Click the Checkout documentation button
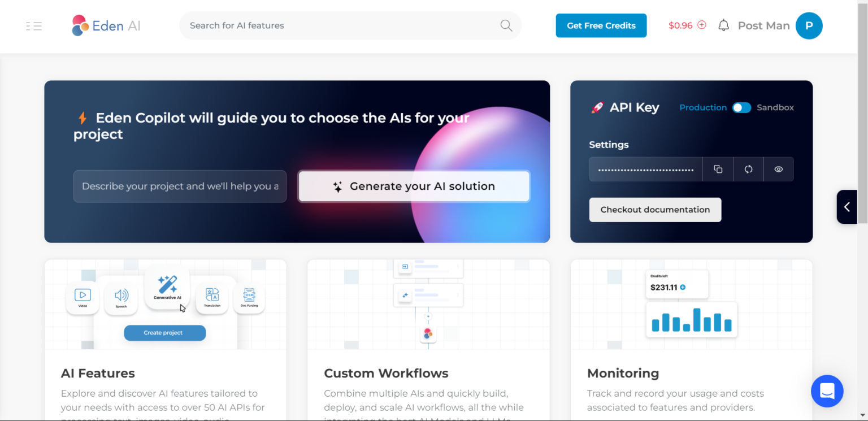Viewport: 868px width, 421px height. tap(655, 210)
